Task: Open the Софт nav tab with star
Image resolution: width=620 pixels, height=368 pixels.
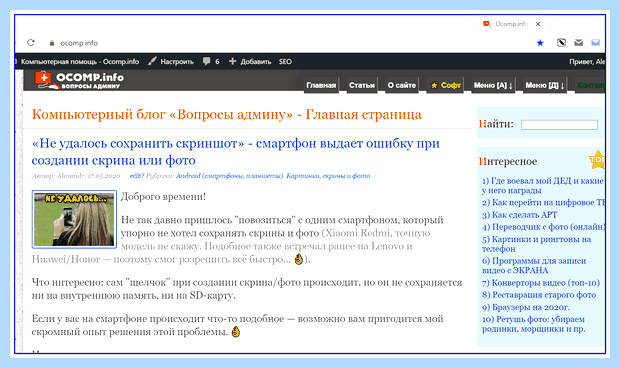Action: (x=445, y=85)
